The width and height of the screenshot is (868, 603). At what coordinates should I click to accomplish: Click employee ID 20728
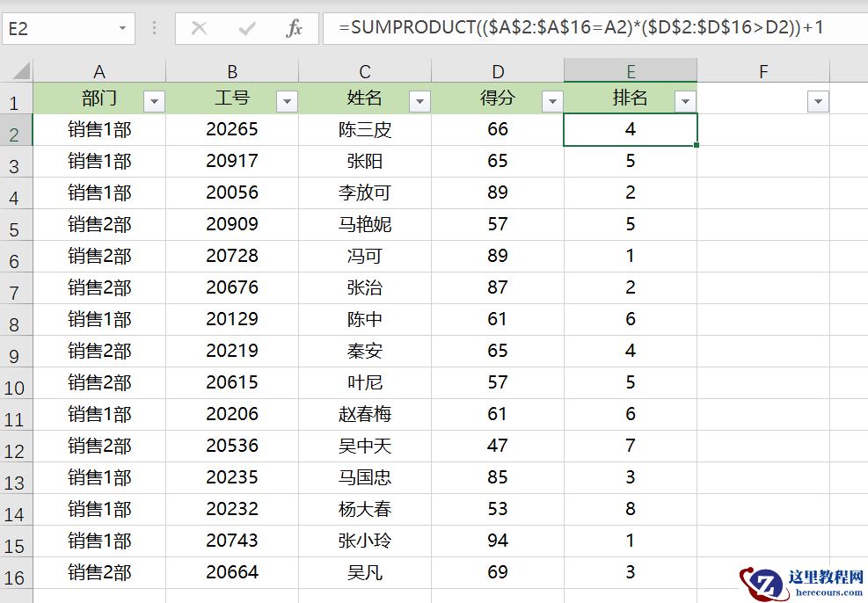point(232,256)
